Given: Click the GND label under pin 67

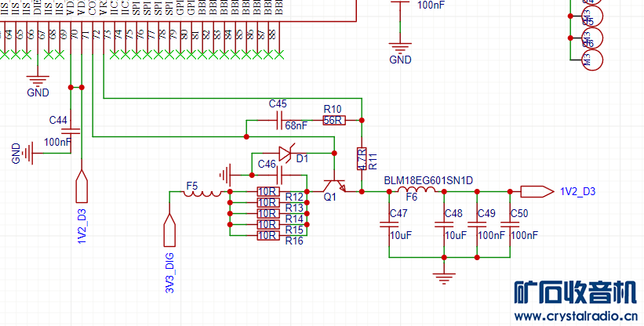Looking at the screenshot, I should 38,92.
